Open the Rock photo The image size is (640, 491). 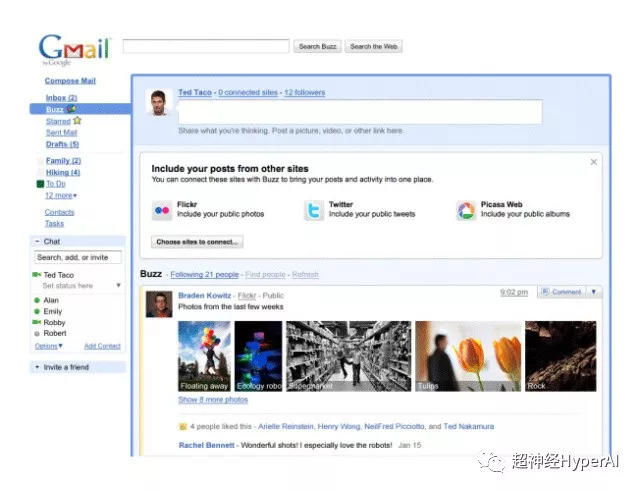coord(561,356)
